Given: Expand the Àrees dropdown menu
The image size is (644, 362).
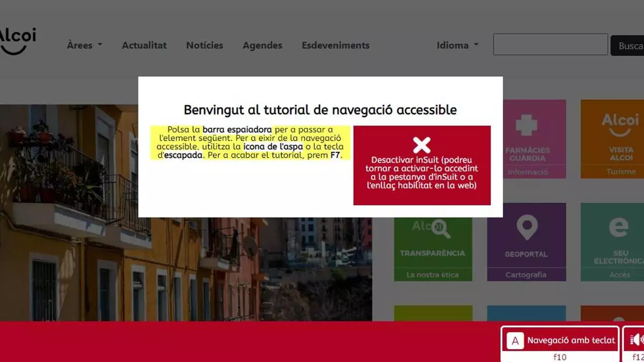Looking at the screenshot, I should point(84,46).
